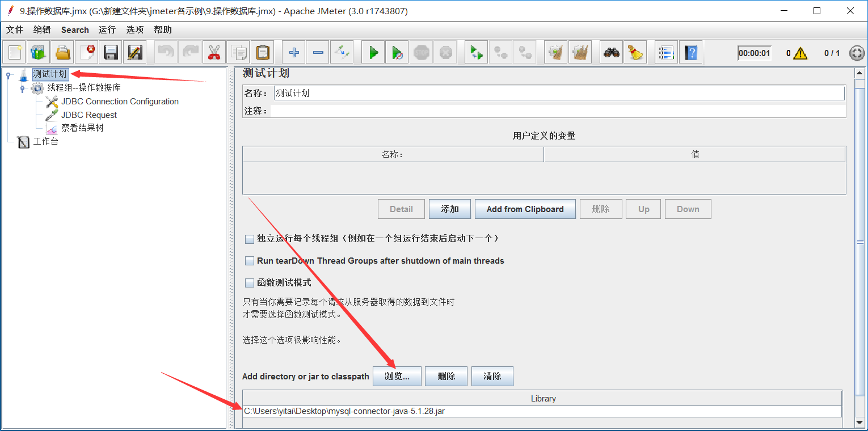The width and height of the screenshot is (868, 431).
Task: Click 删除 button beside Add from Clipboard
Action: pos(601,209)
